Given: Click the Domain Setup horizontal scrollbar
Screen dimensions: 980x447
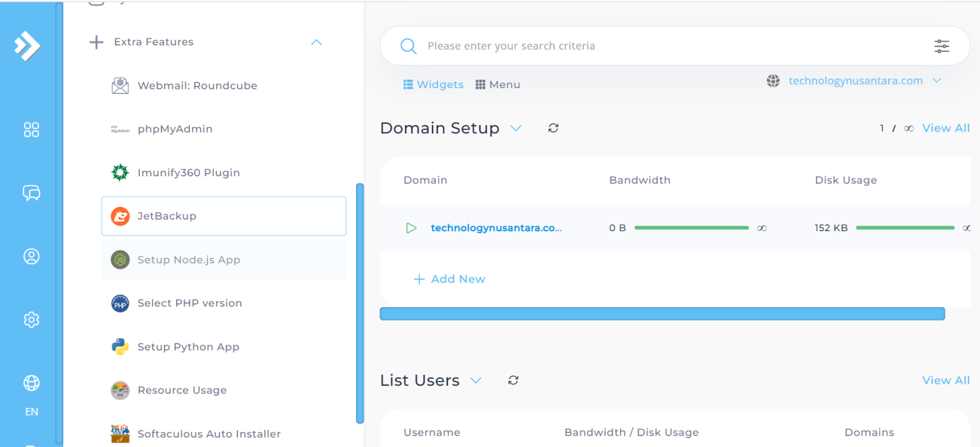Looking at the screenshot, I should 662,314.
